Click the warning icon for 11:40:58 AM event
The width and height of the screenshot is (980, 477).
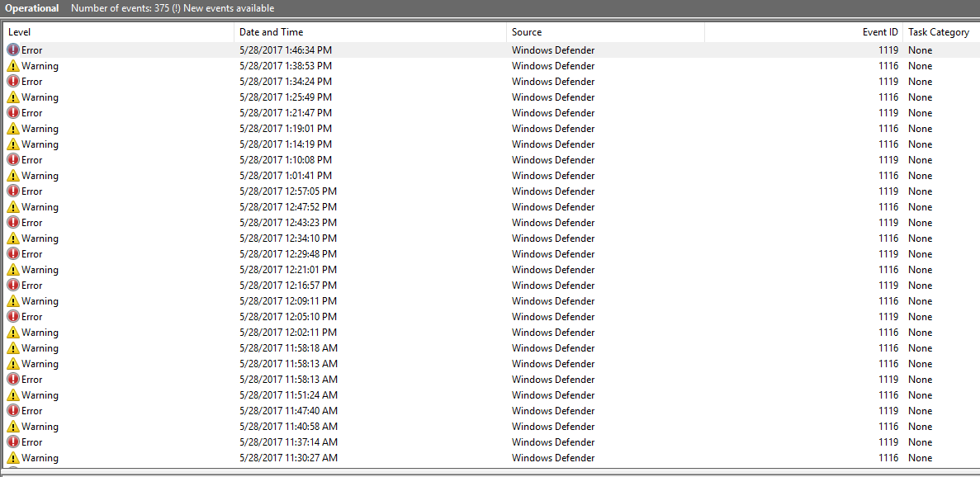point(13,426)
